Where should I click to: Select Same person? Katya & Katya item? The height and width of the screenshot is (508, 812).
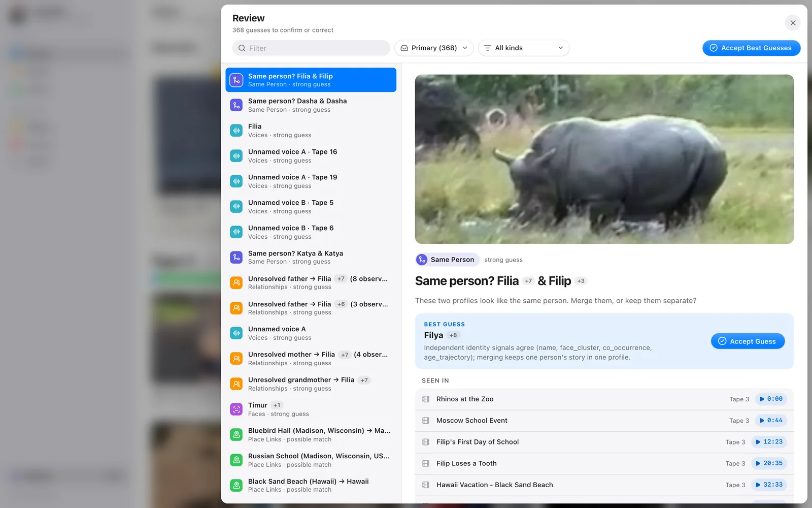tap(311, 257)
